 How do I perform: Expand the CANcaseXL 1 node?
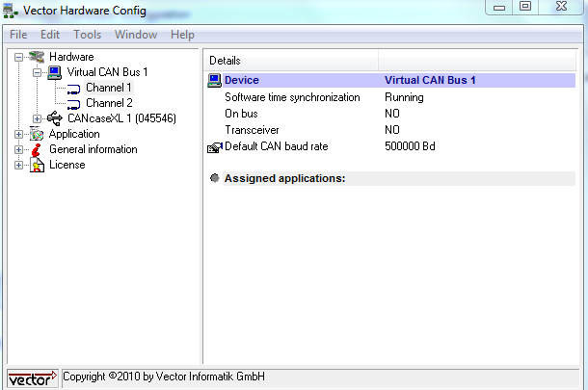pos(37,118)
